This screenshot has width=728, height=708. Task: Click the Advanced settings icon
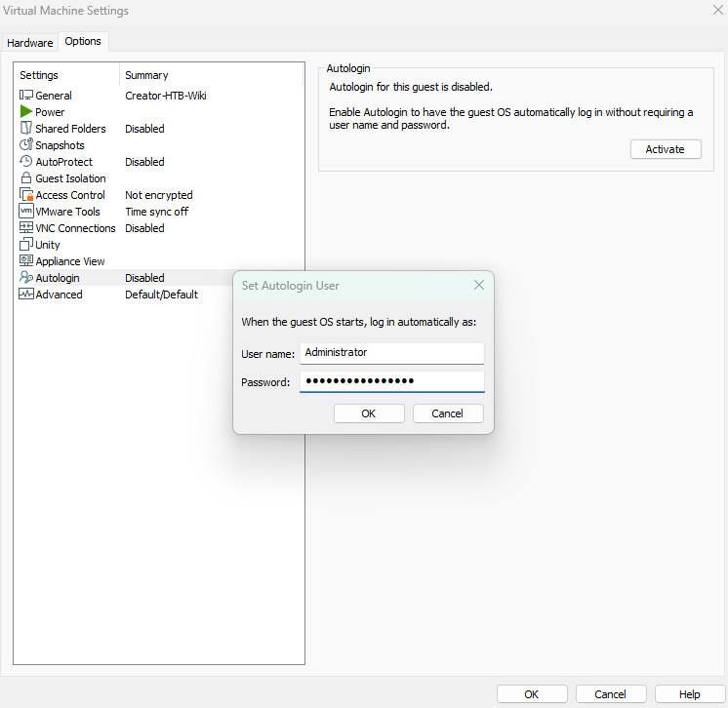tap(26, 295)
